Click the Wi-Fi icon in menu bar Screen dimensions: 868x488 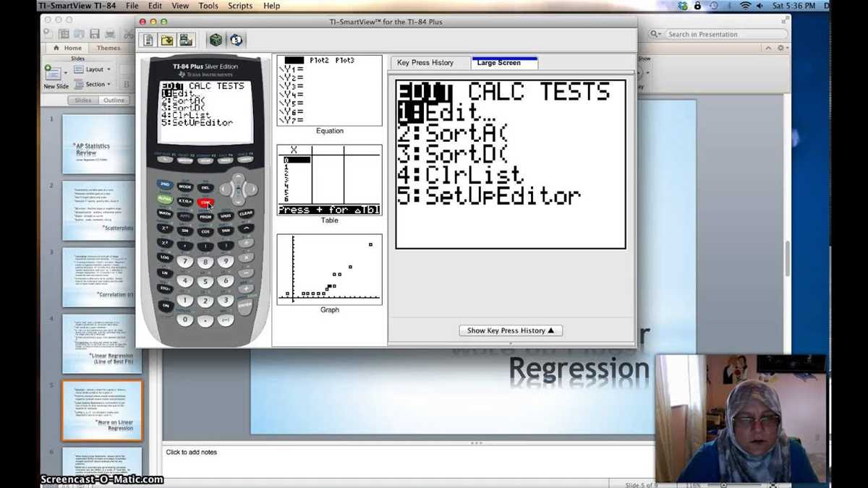tap(745, 6)
